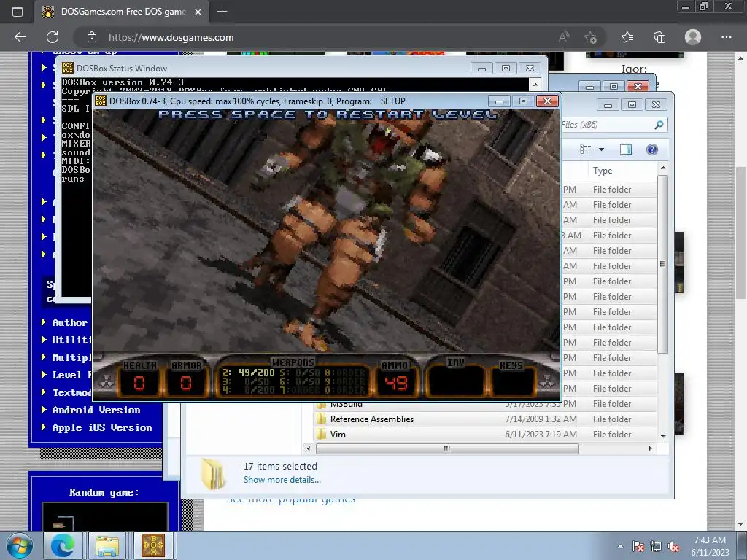Click the search icon in Explorer
747x560 pixels.
pyautogui.click(x=659, y=125)
